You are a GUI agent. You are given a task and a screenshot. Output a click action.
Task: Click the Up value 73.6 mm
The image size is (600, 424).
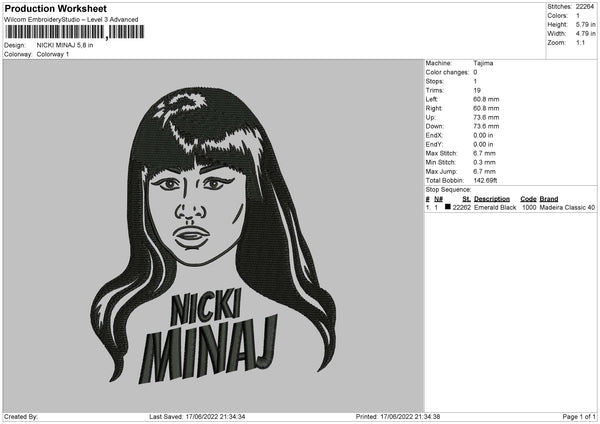(486, 117)
